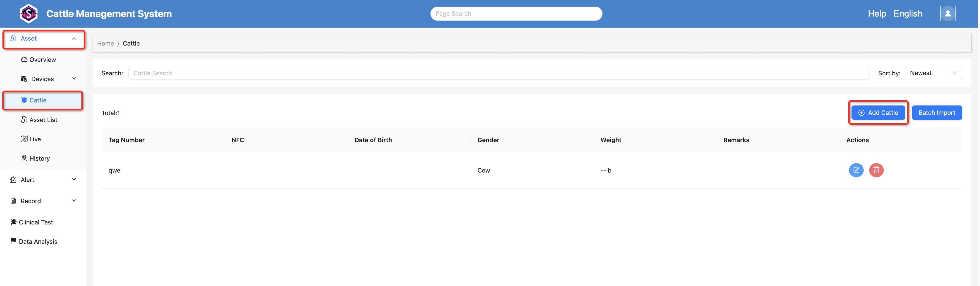This screenshot has height=286, width=980.
Task: Click the Batch Import button
Action: point(937,113)
